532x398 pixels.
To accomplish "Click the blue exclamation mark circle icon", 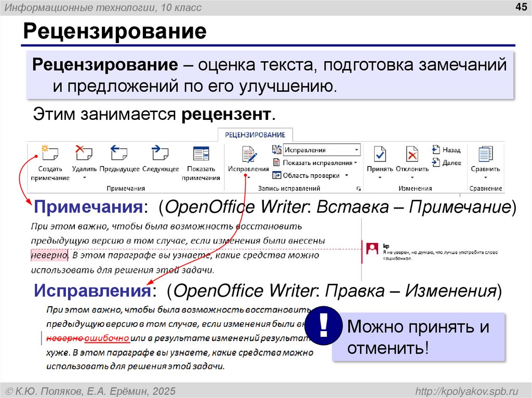I will tap(323, 325).
